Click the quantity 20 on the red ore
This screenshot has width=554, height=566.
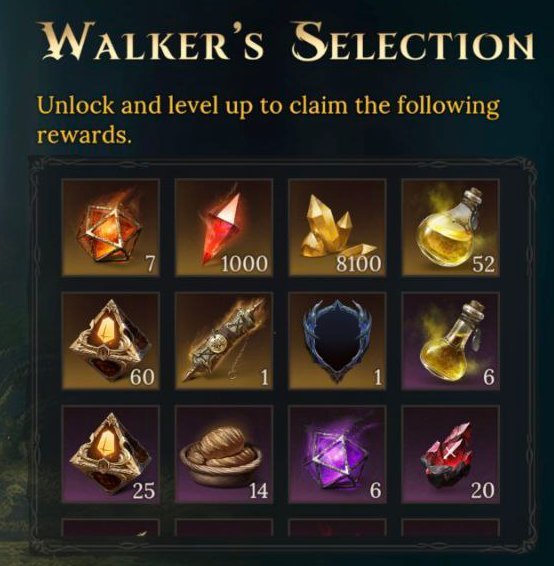click(x=483, y=491)
